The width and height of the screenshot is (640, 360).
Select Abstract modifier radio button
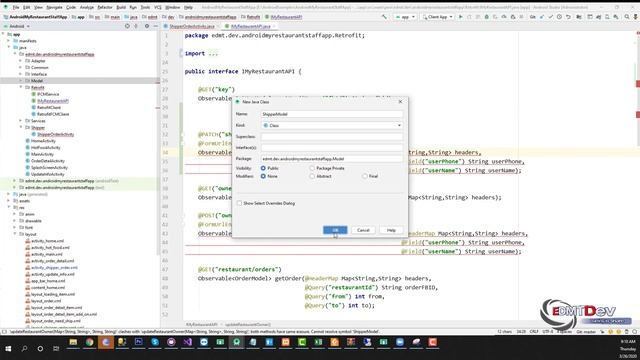[x=312, y=176]
